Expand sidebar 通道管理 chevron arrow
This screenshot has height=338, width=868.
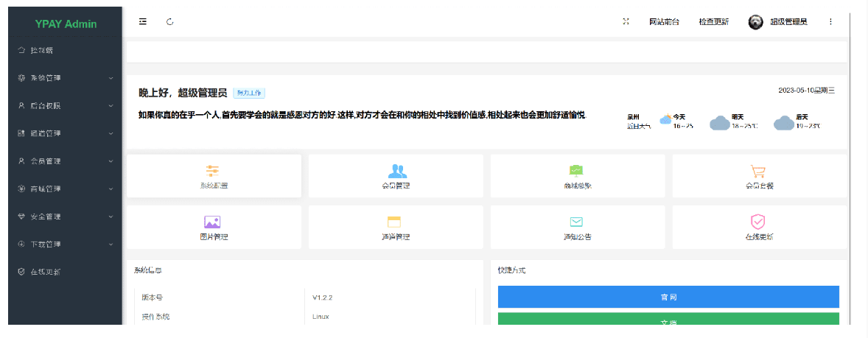(x=111, y=133)
